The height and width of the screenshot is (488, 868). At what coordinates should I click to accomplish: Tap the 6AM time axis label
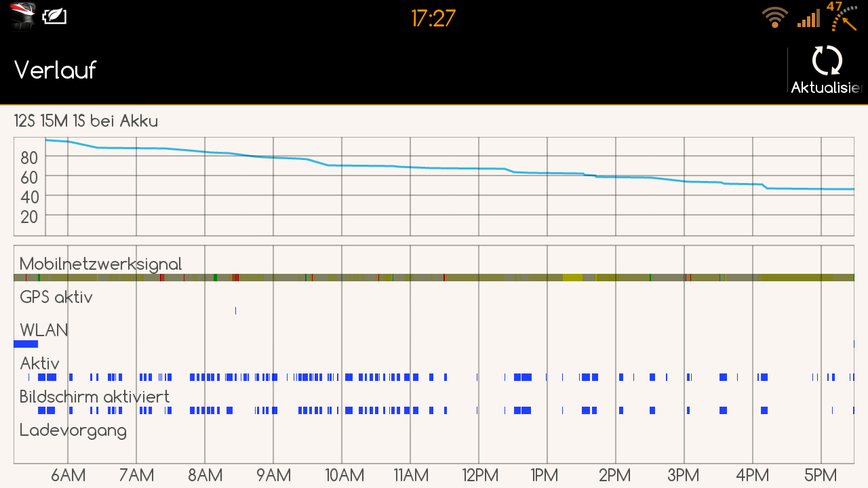68,475
